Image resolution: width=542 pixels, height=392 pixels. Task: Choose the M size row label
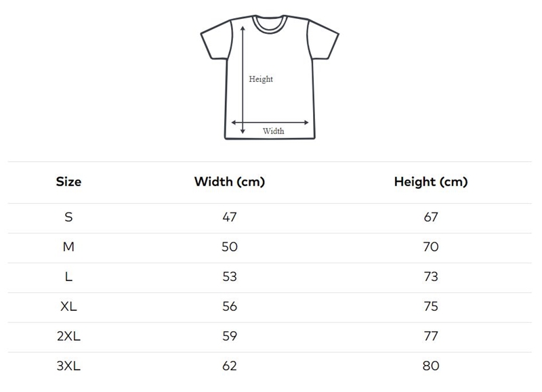(x=68, y=247)
